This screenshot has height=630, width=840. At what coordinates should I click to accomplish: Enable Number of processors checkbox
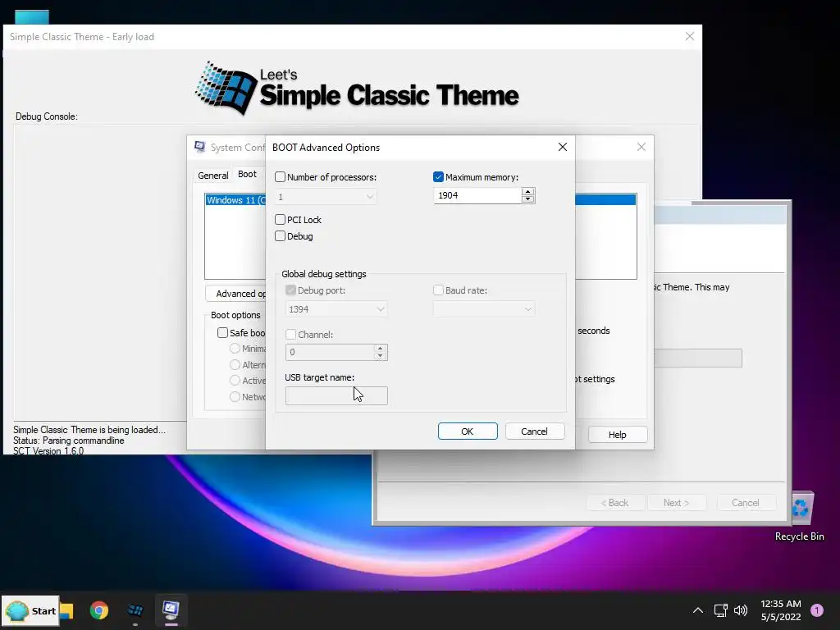(280, 177)
